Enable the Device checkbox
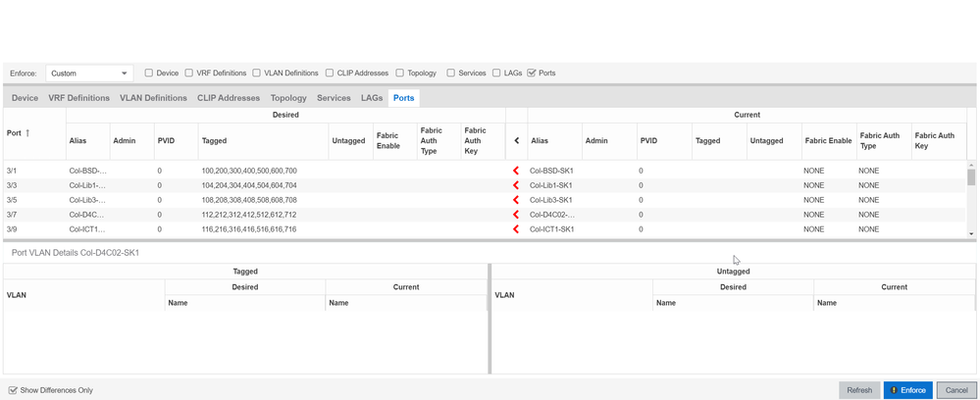980x400 pixels. (x=149, y=73)
